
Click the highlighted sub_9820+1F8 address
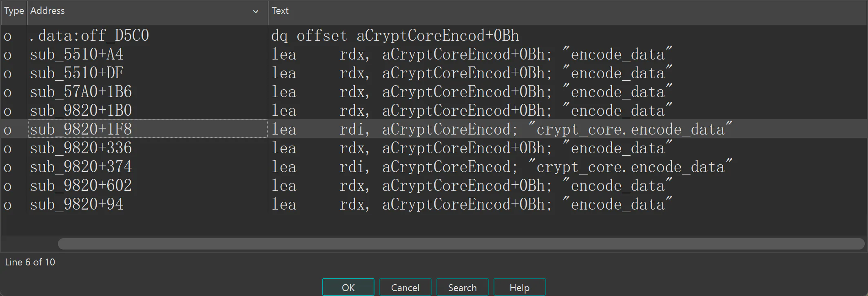point(81,130)
